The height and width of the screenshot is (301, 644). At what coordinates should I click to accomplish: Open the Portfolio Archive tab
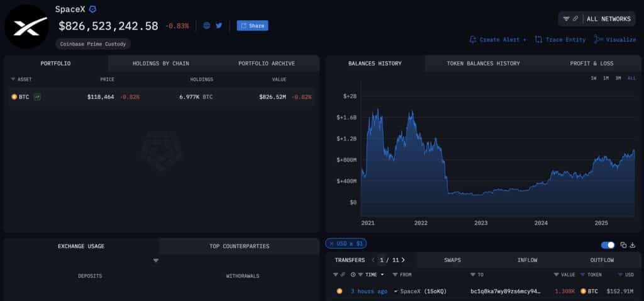[267, 64]
